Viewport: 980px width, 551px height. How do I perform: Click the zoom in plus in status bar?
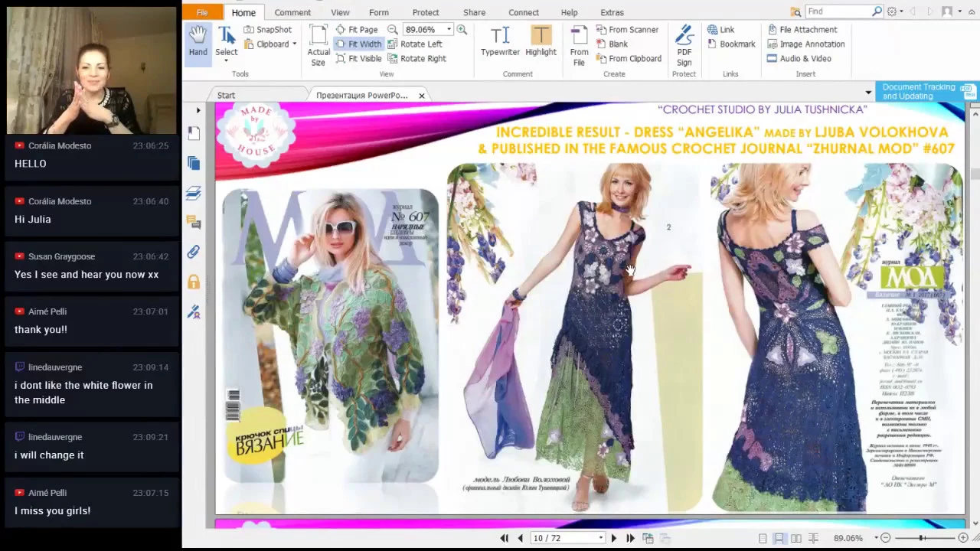click(963, 538)
